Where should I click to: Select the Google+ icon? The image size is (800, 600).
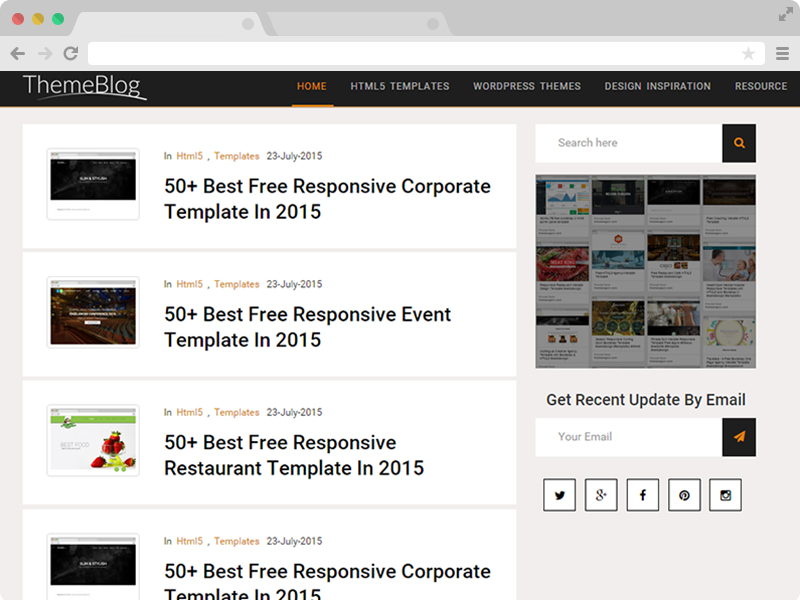601,495
